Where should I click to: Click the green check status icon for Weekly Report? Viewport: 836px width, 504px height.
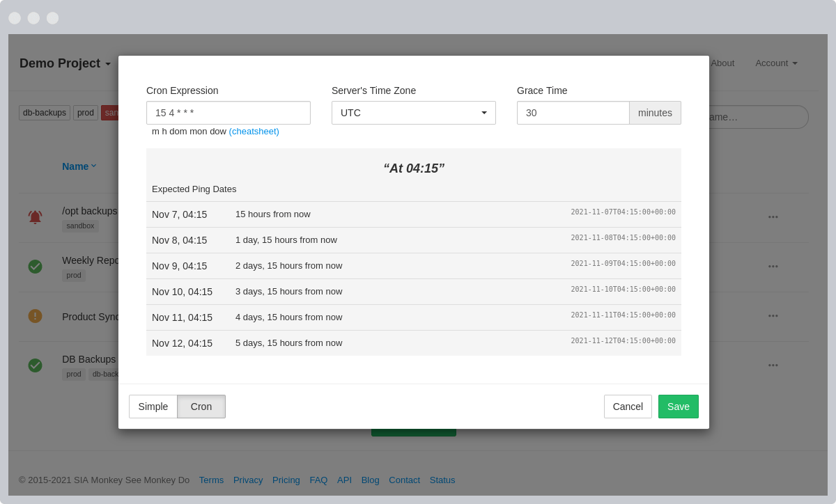[x=35, y=266]
